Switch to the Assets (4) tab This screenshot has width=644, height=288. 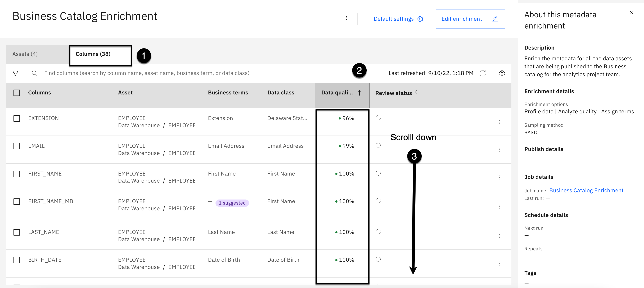[25, 54]
